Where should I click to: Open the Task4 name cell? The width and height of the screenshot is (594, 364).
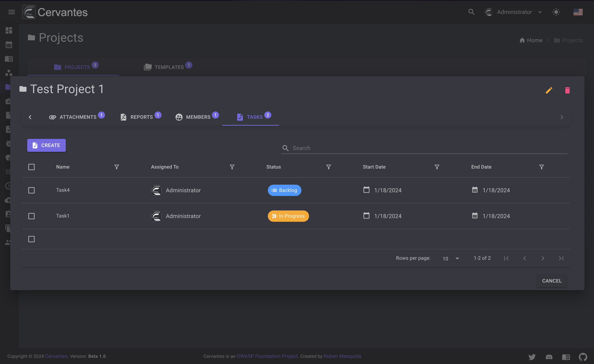(x=63, y=190)
